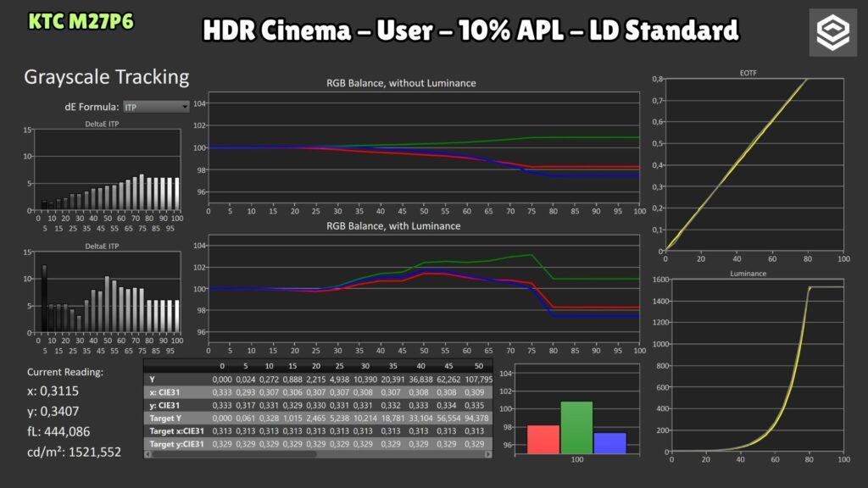Click the table horizontal scrollbar thumb
The height and width of the screenshot is (488, 868).
[x=234, y=454]
